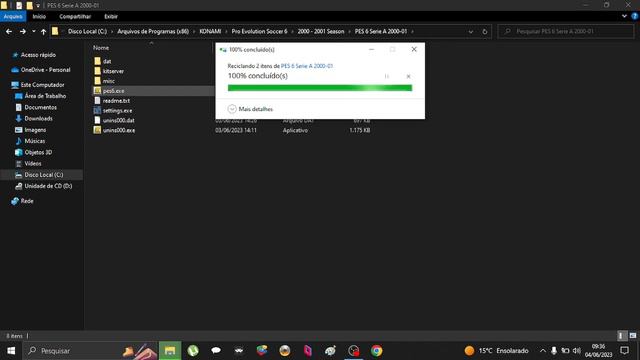640x360 pixels.
Task: Open the taskbar clock showing 09:36
Action: (599, 351)
